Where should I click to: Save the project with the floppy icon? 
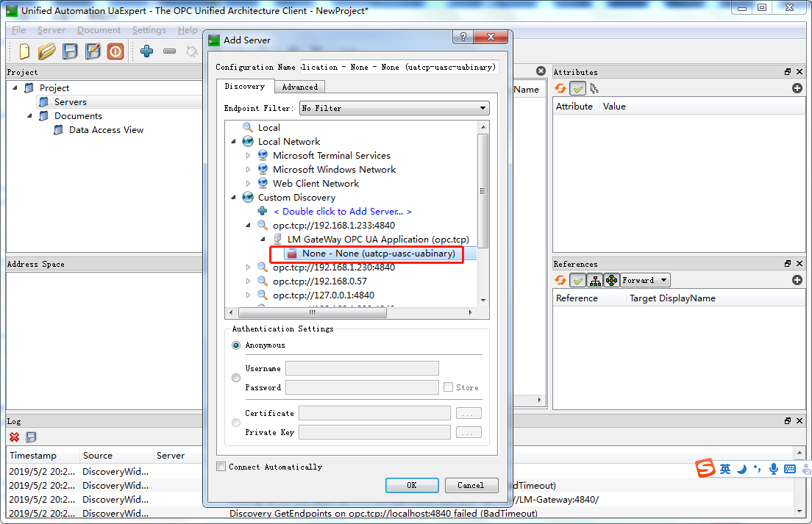click(70, 51)
